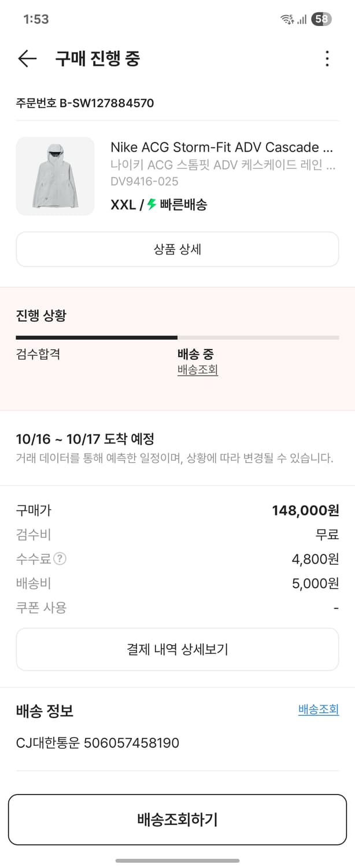Open the Nike jacket product thumbnail
Screen dimensions: 355x868
[x=55, y=176]
